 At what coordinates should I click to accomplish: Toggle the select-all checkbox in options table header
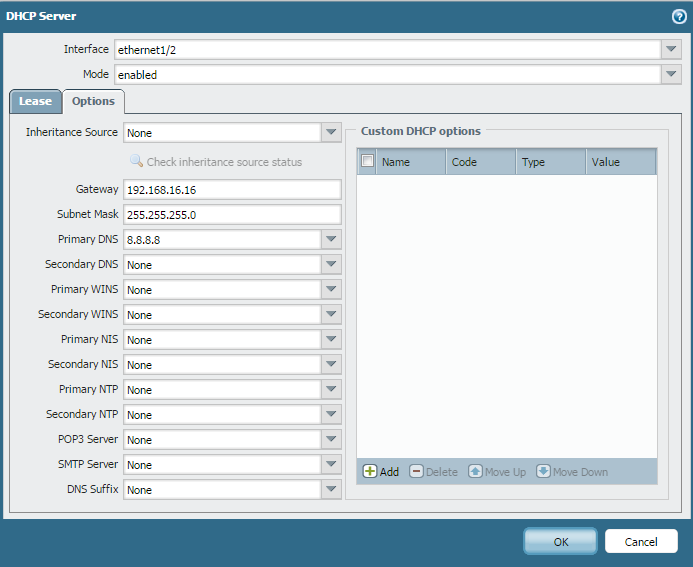click(x=368, y=161)
